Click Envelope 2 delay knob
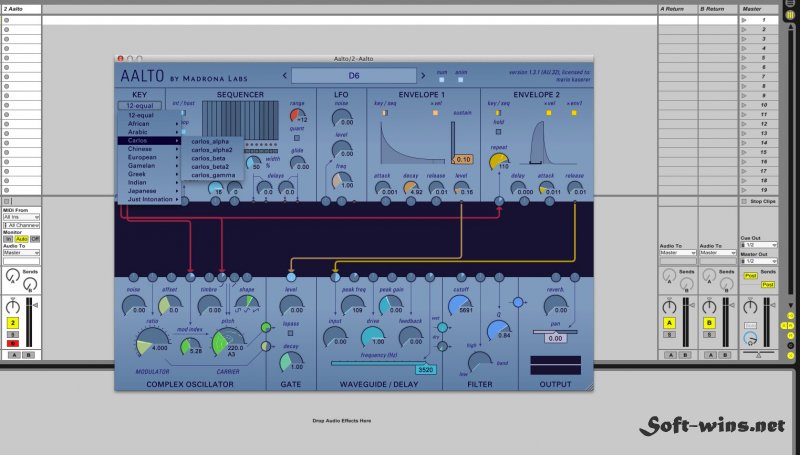 tap(518, 188)
